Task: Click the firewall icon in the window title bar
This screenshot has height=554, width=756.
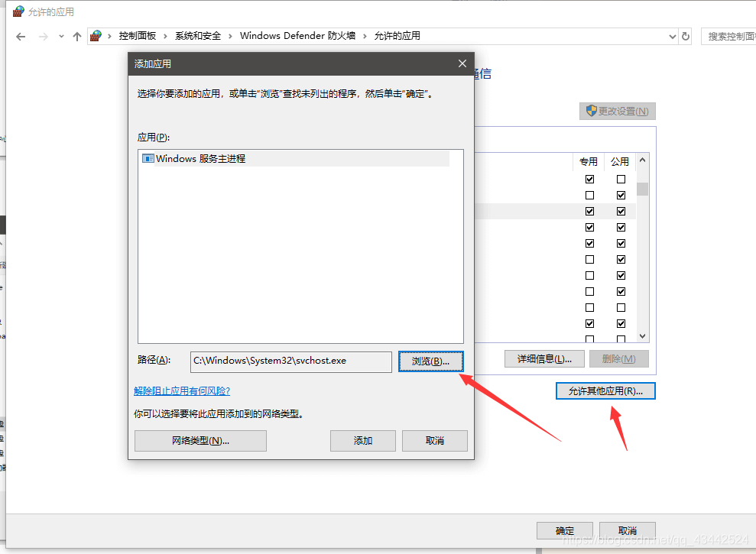Action: [x=18, y=11]
